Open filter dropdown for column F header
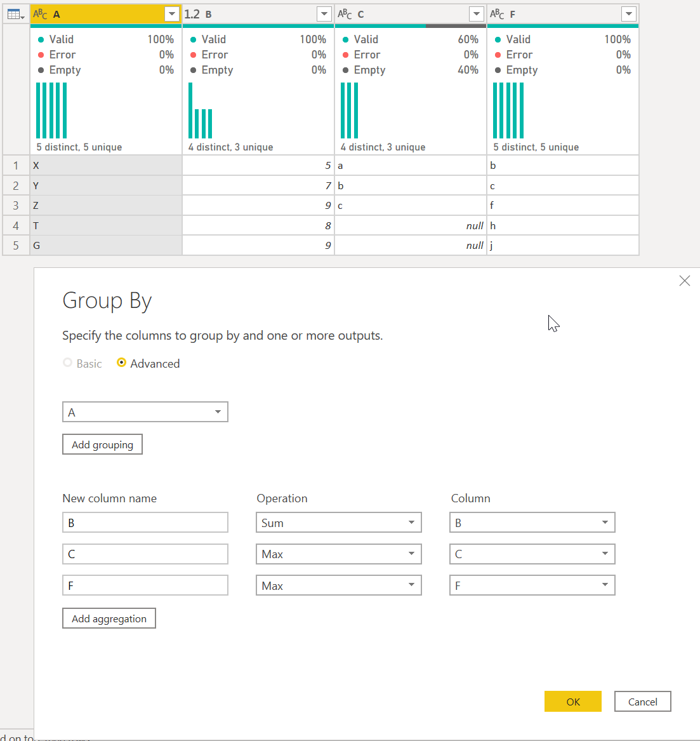This screenshot has width=700, height=741. [x=629, y=14]
